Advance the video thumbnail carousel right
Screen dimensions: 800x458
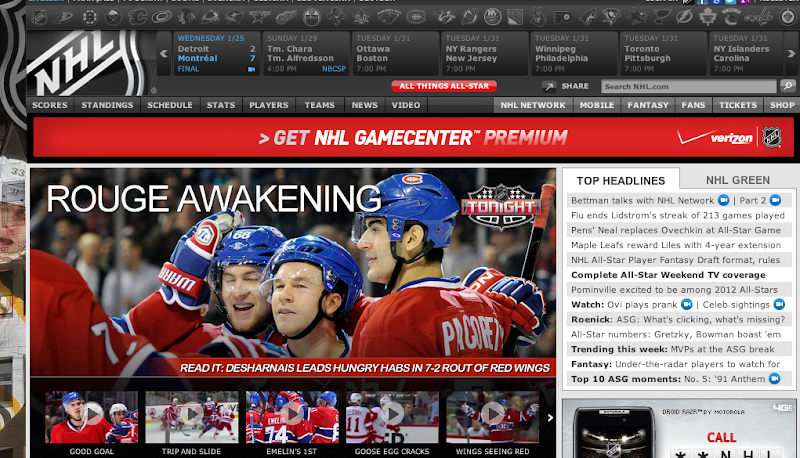click(x=550, y=418)
